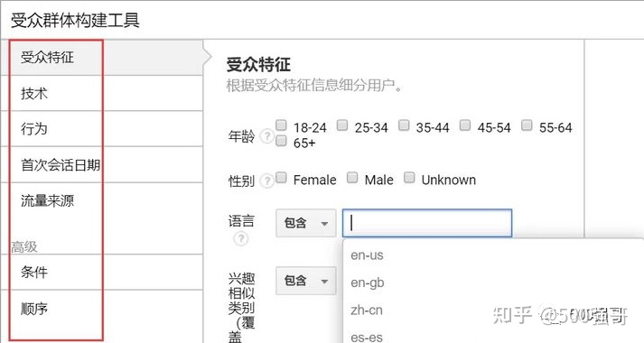
Task: Enable the 45-54 age checkbox
Action: pyautogui.click(x=465, y=125)
